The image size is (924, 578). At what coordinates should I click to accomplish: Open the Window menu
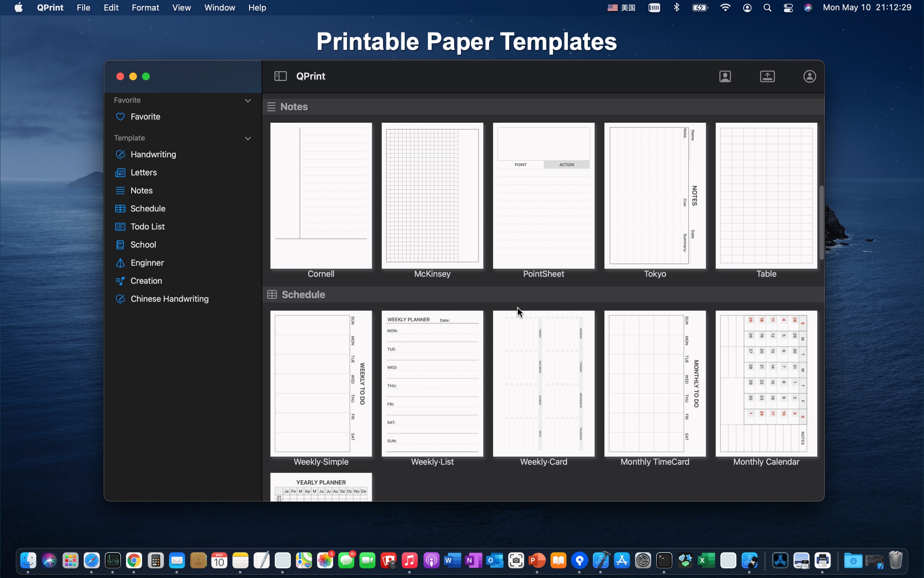pyautogui.click(x=219, y=8)
